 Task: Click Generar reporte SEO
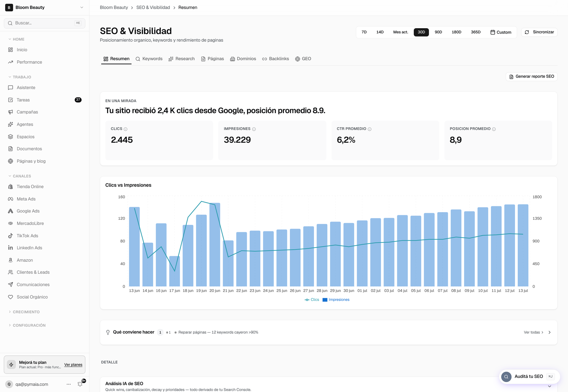pos(532,77)
